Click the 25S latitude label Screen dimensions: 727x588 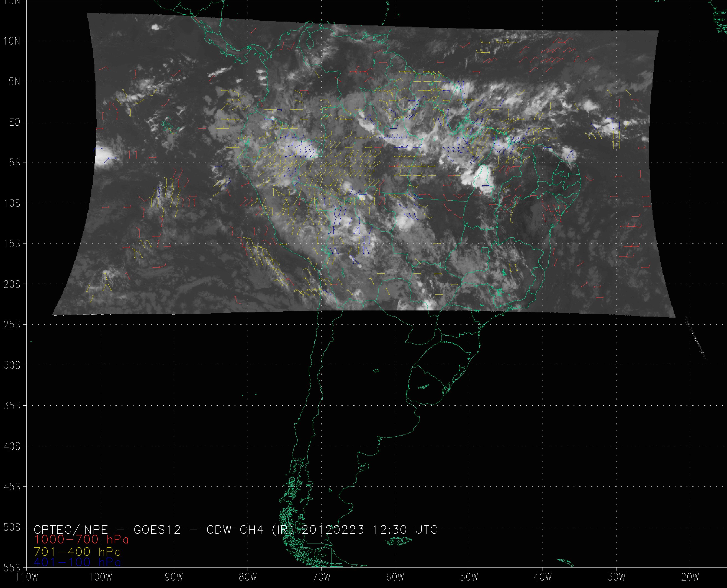pos(12,325)
